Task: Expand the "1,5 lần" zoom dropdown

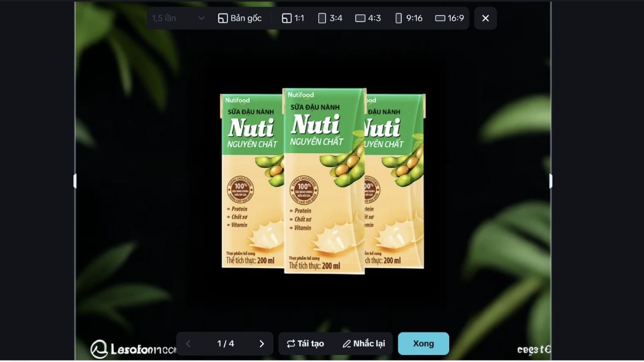Action: (x=178, y=18)
